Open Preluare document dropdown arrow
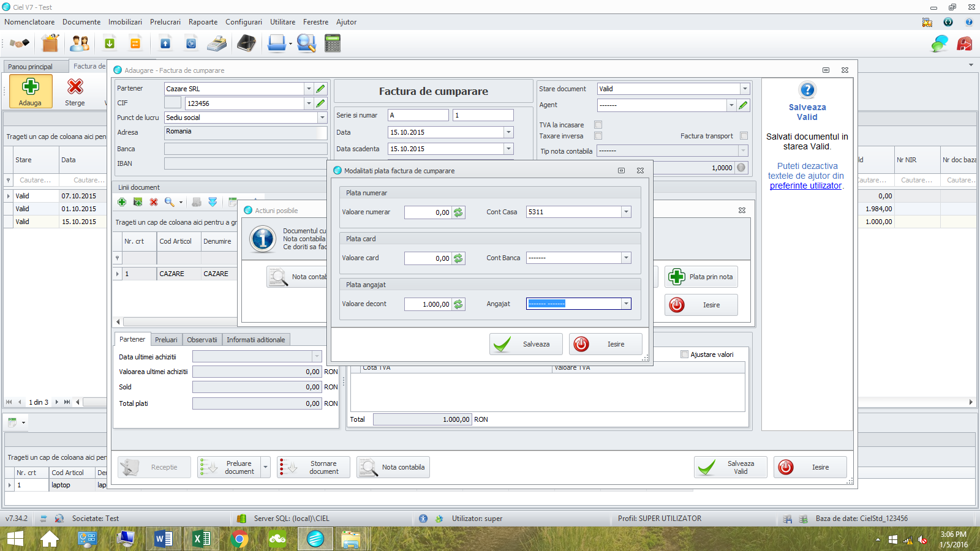The height and width of the screenshot is (551, 980). pos(265,467)
